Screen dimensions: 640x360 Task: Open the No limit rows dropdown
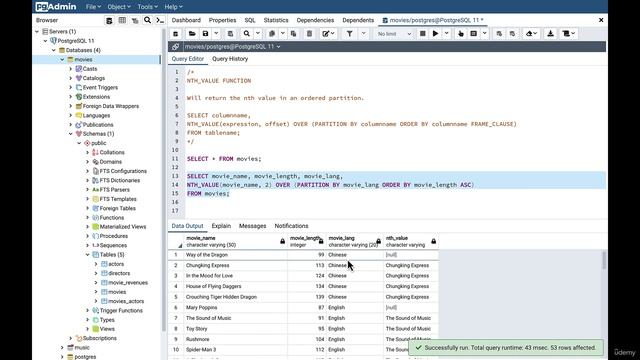[x=394, y=34]
